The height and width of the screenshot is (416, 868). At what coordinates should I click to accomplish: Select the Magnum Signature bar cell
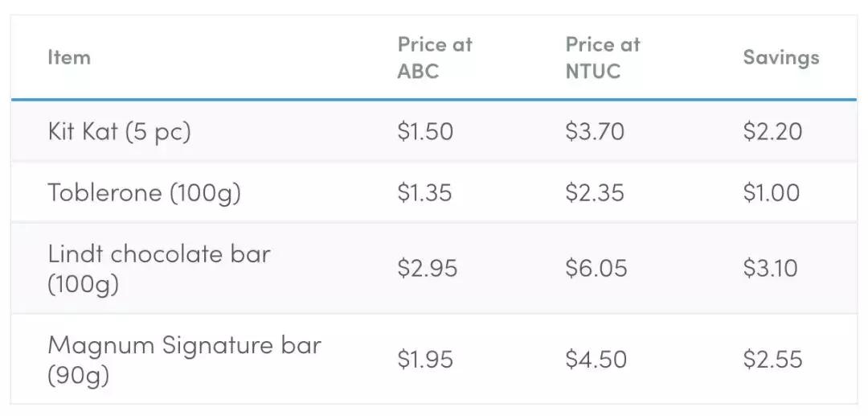click(x=184, y=359)
